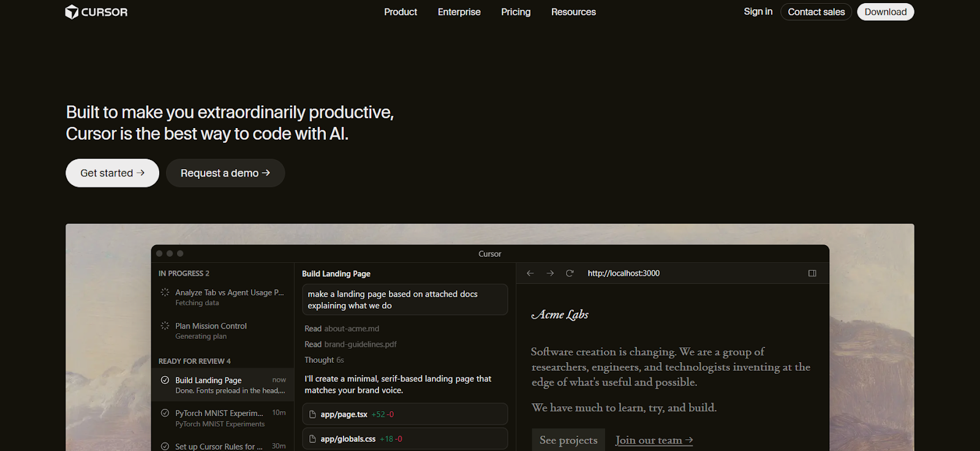Click checkmark icon beside Build Landing Page
Screen dimensions: 980x451
tap(165, 380)
